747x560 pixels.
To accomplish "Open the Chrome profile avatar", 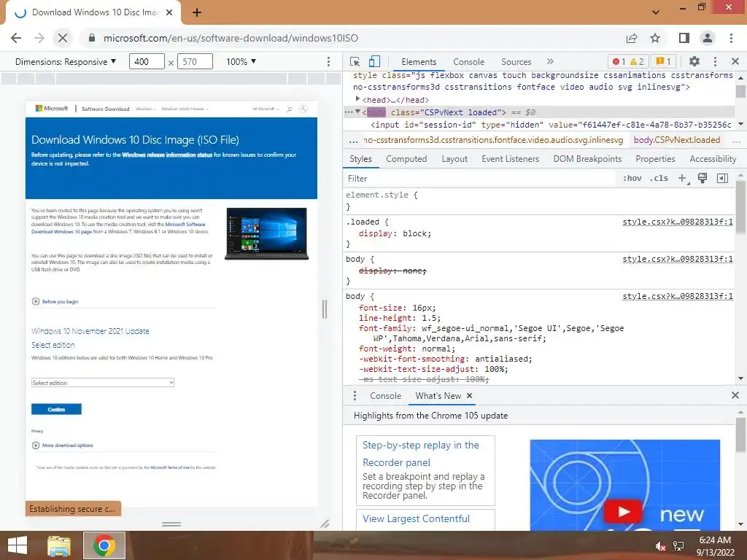I will tap(708, 38).
